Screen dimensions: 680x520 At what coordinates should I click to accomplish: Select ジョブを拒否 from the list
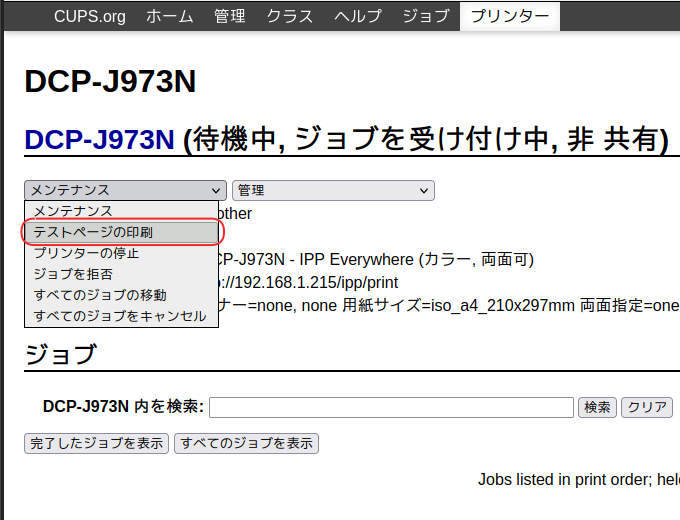[73, 274]
